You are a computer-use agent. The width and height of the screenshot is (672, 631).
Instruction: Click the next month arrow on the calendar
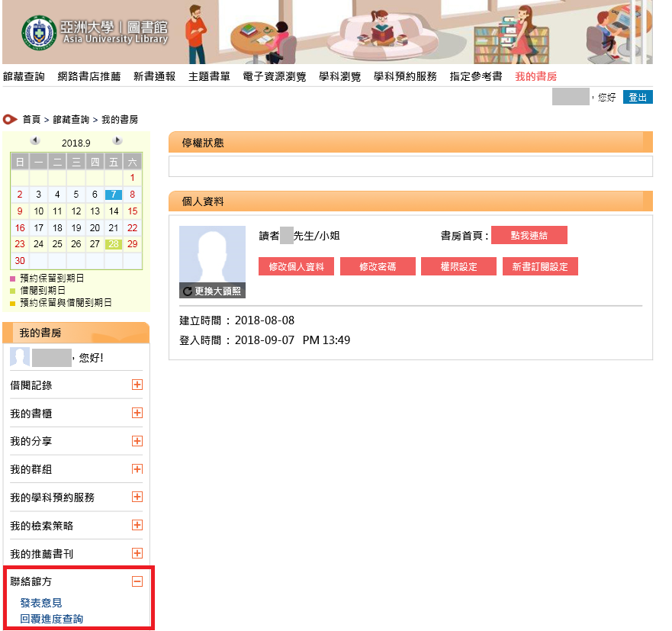pyautogui.click(x=118, y=140)
